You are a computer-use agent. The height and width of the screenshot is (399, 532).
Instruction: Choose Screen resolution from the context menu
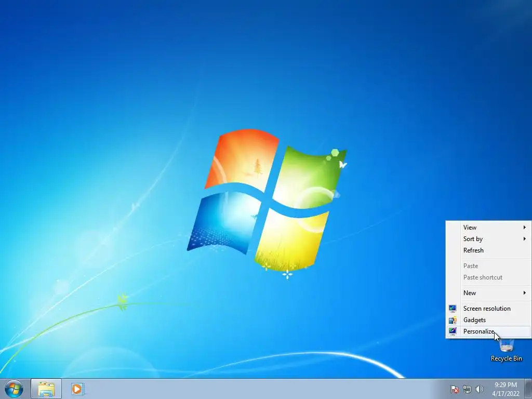[488, 309]
